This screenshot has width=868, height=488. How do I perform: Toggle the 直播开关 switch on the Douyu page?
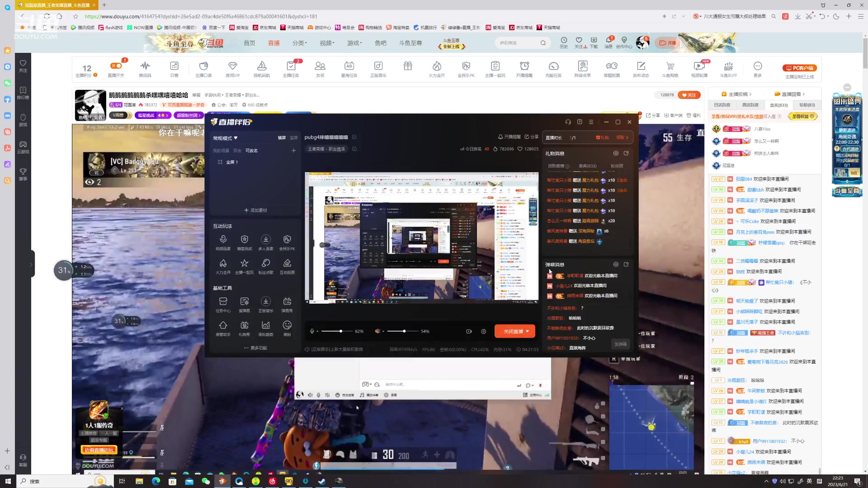[x=116, y=66]
